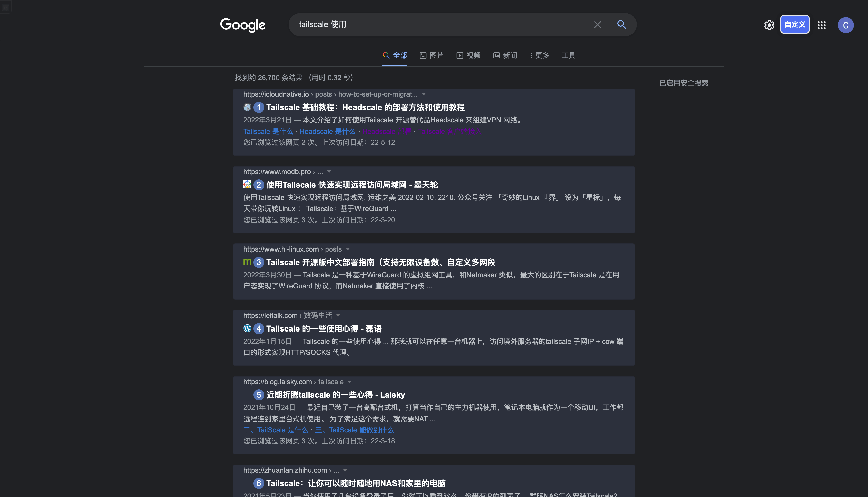Open the account avatar C
Screen dimensions: 868x497
pos(845,25)
